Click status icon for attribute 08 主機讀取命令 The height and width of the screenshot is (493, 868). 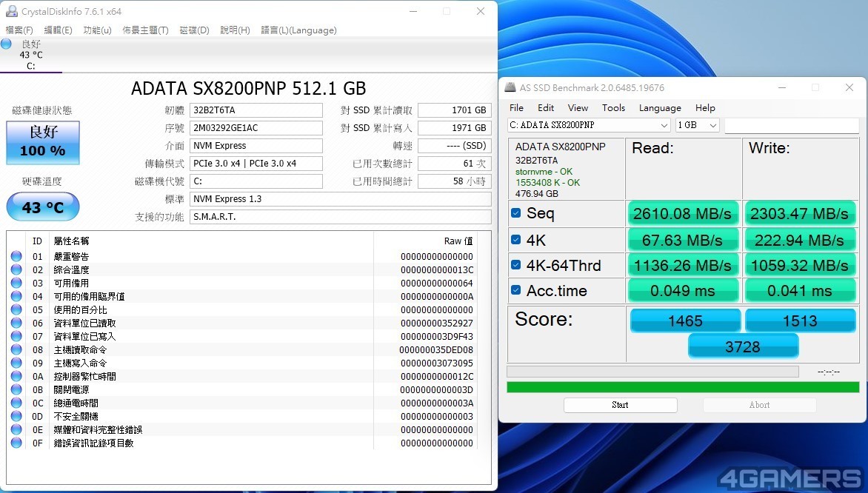pos(16,349)
